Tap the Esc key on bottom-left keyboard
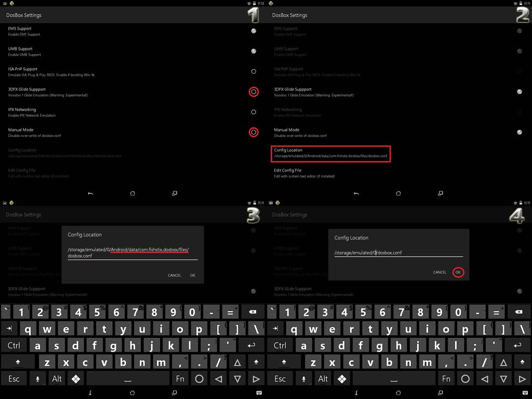The width and height of the screenshot is (532, 399). [14, 379]
